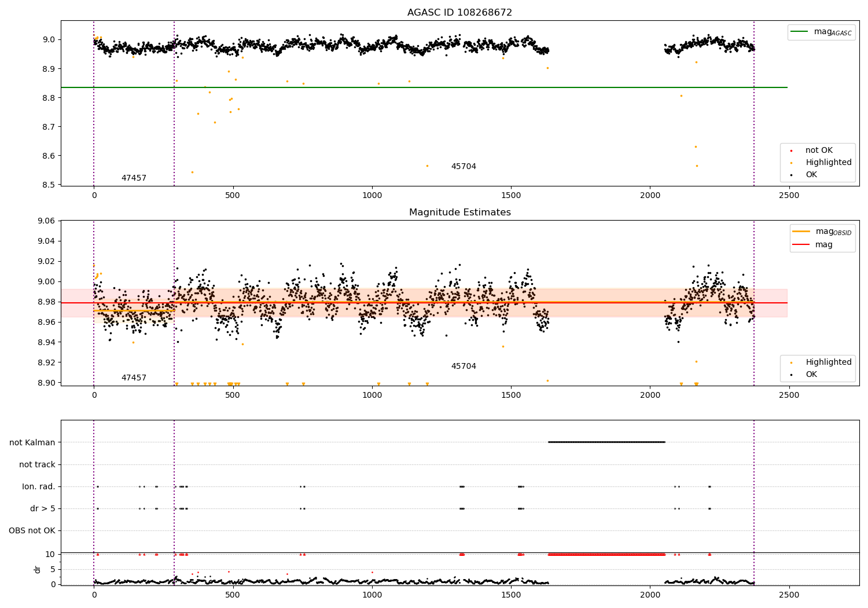The height and width of the screenshot is (608, 868).
Task: Click the "8.5" y-tick of the top plot
Action: 50,185
